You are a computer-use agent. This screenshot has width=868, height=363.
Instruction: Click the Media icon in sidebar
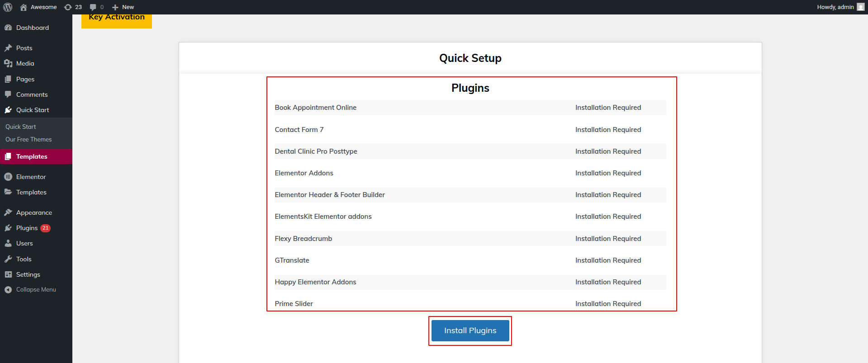(x=8, y=63)
